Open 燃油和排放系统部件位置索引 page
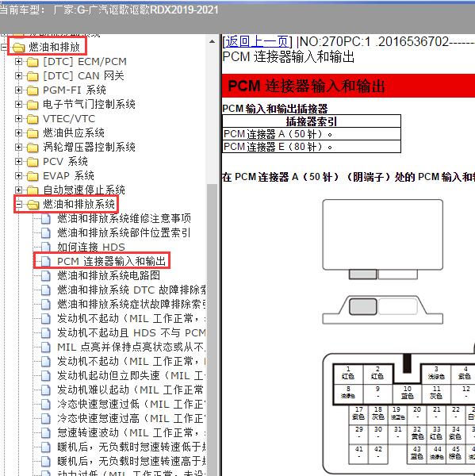This screenshot has height=476, width=475. point(124,232)
